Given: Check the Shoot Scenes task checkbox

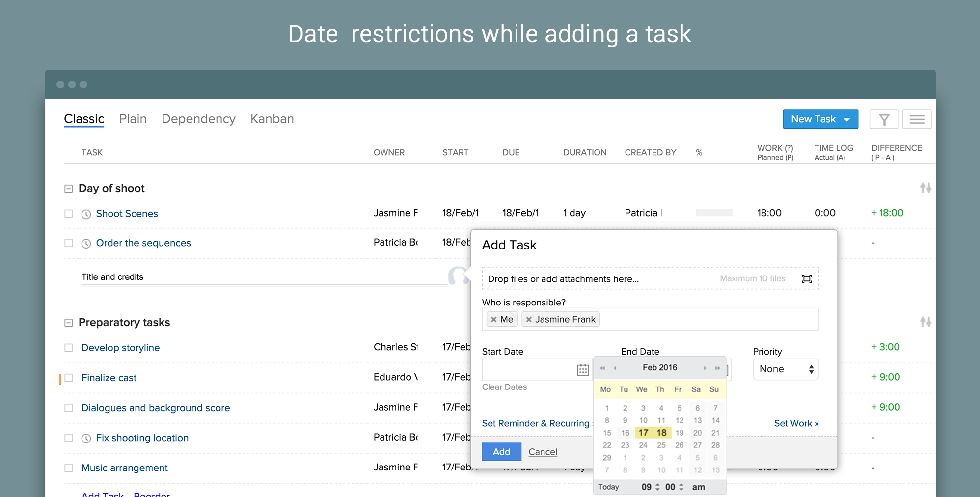Looking at the screenshot, I should 69,214.
